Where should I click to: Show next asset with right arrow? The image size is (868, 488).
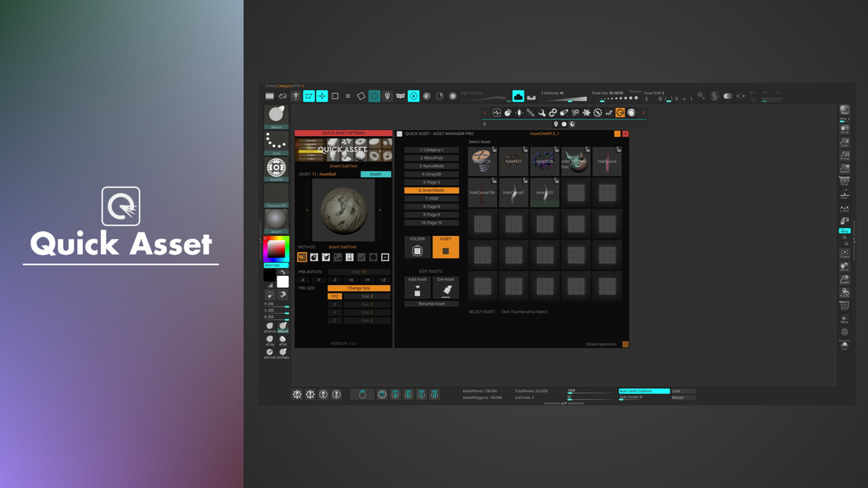(380, 210)
